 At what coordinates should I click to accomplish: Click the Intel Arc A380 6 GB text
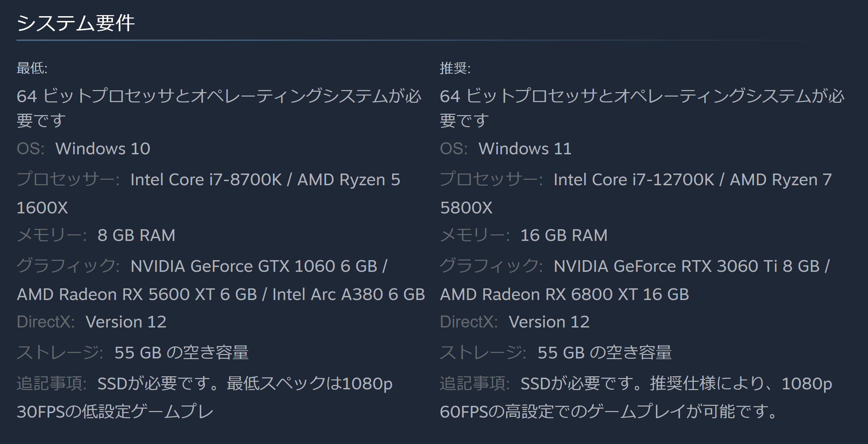(x=348, y=295)
